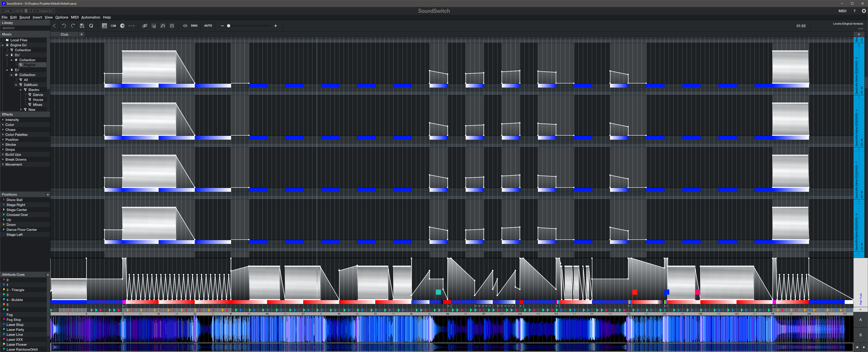This screenshot has width=868, height=352.
Task: Open the Automation menu
Action: (91, 17)
